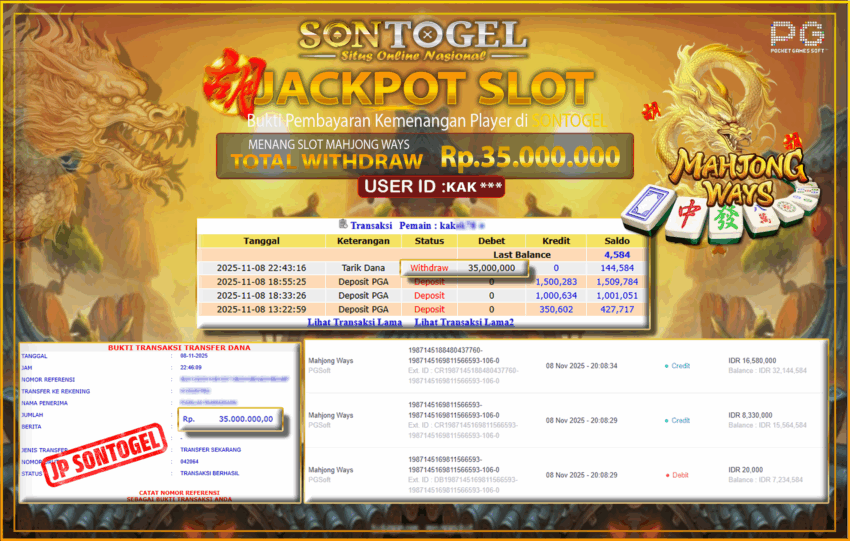Click the Keterangan column header
Viewport: 850px width, 541px height.
click(x=363, y=241)
